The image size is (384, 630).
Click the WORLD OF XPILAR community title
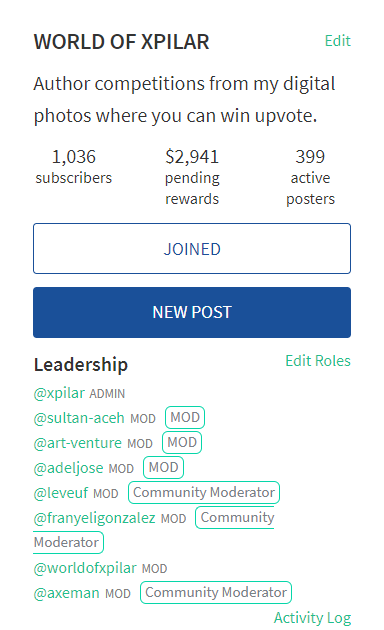click(121, 42)
